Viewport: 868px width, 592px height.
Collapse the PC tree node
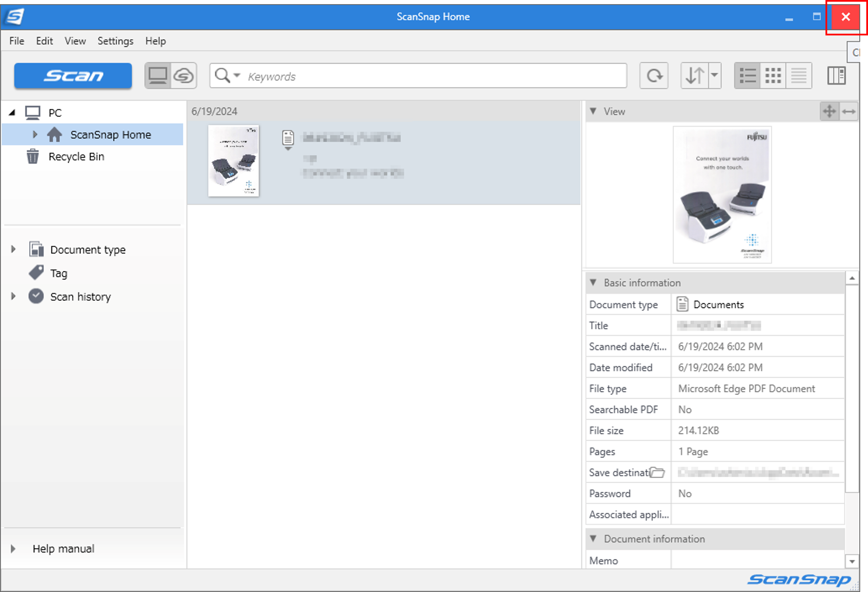click(12, 112)
